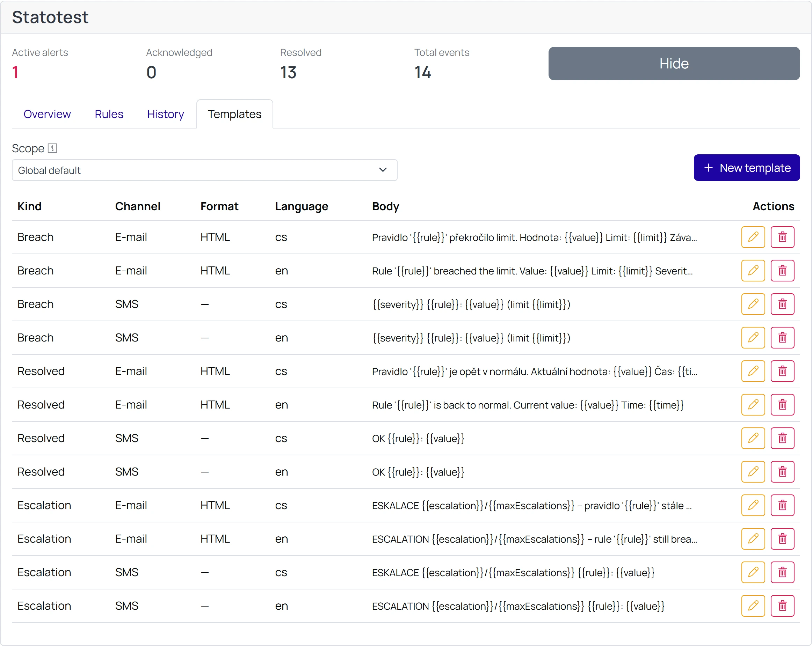Click the Total events count 14
Screen dimensions: 812x646
[x=422, y=72]
